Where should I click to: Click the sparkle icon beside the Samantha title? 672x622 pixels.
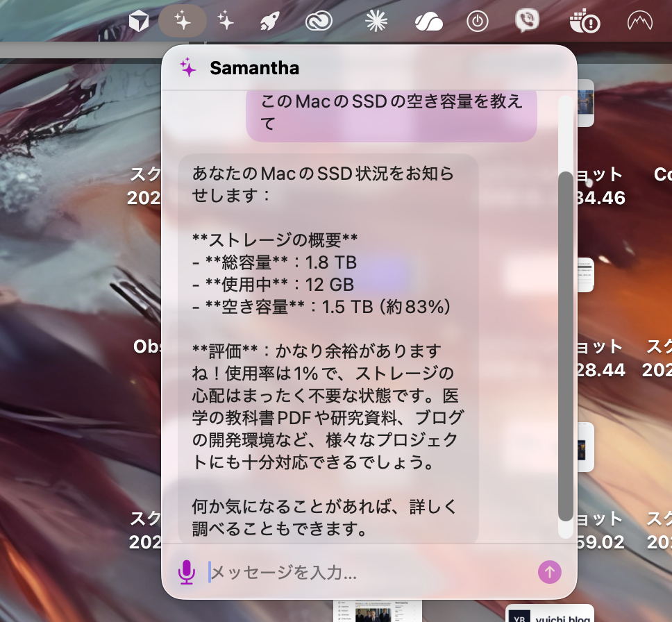pyautogui.click(x=186, y=67)
